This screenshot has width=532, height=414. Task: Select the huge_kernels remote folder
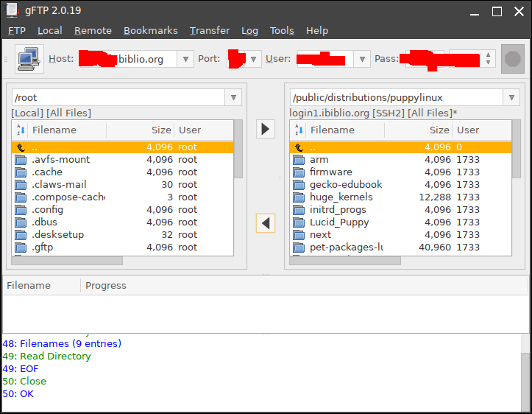tap(341, 197)
